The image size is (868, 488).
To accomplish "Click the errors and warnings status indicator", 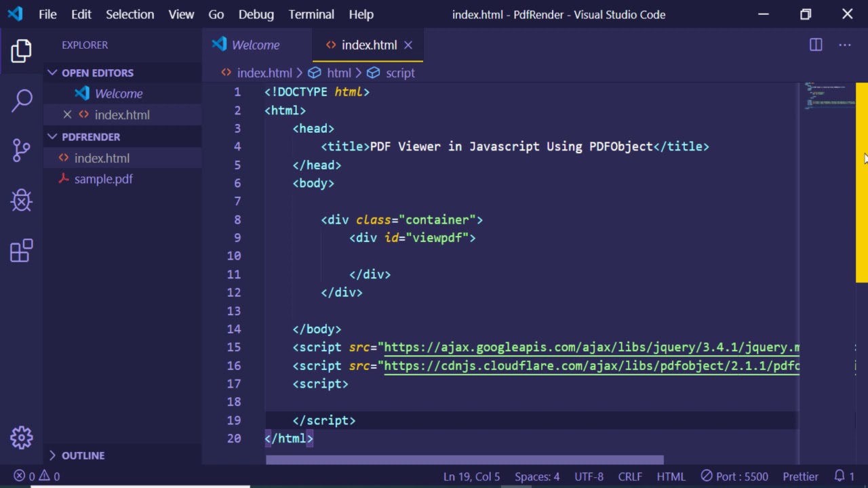I will (37, 476).
